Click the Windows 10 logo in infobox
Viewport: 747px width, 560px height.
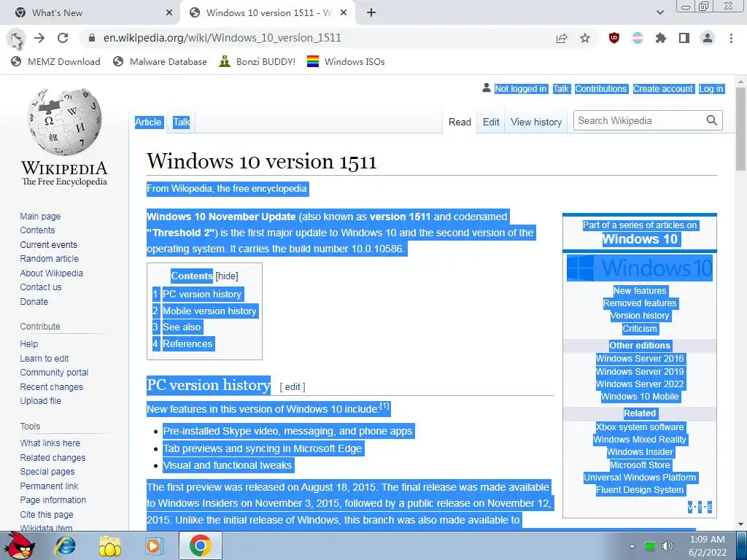[x=640, y=268]
